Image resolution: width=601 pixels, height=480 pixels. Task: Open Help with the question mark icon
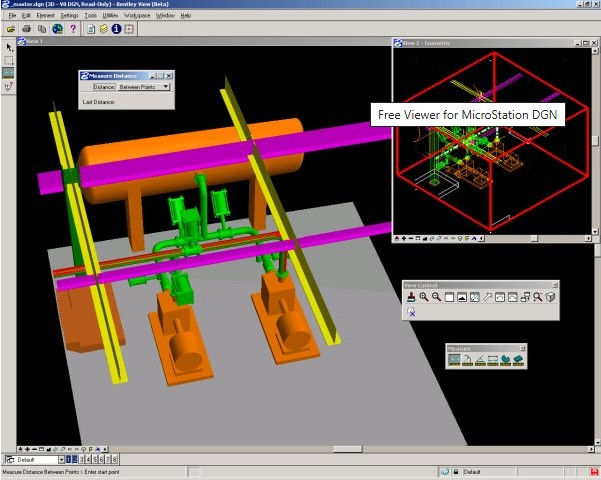tap(73, 29)
